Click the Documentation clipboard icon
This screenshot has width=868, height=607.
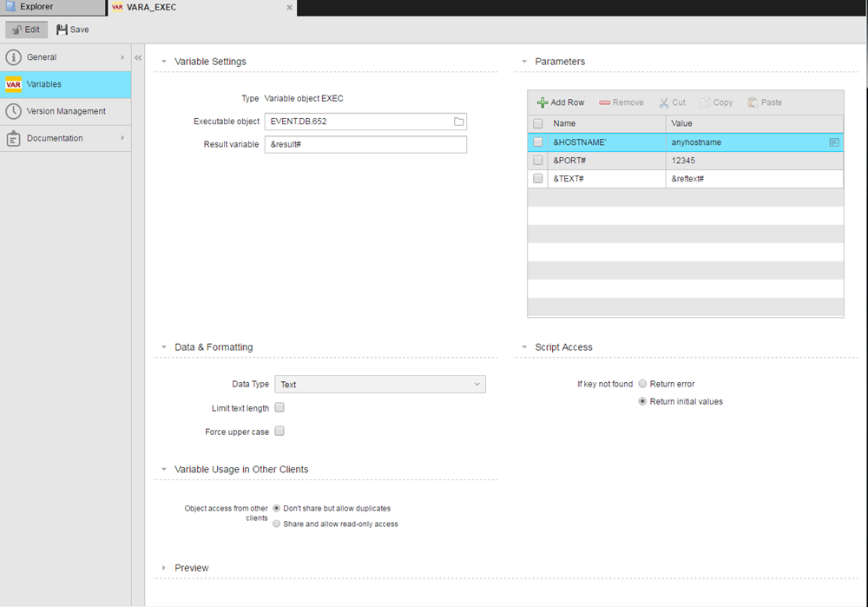tap(13, 138)
